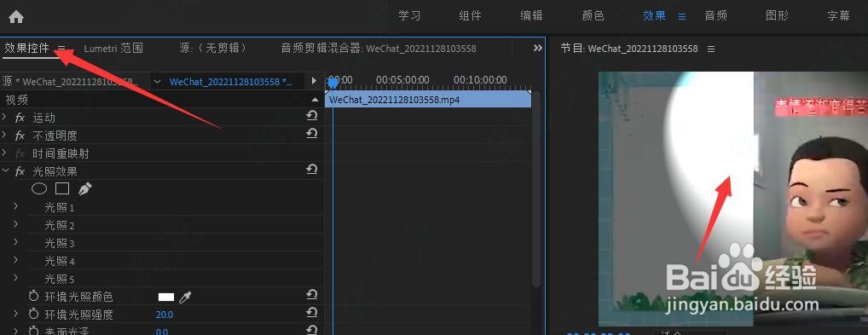Pick 环境光照颜色 with the eyedropper

point(185,297)
